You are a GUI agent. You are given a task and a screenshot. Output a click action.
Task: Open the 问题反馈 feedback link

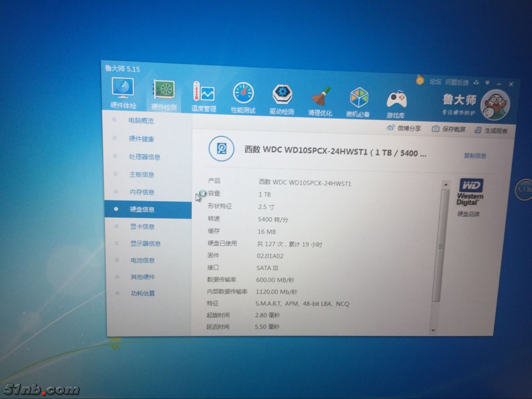tap(457, 83)
